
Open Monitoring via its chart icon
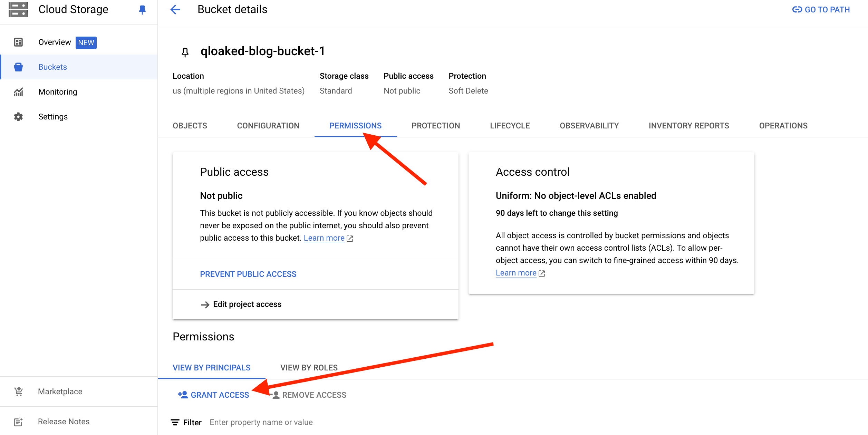[x=18, y=92]
